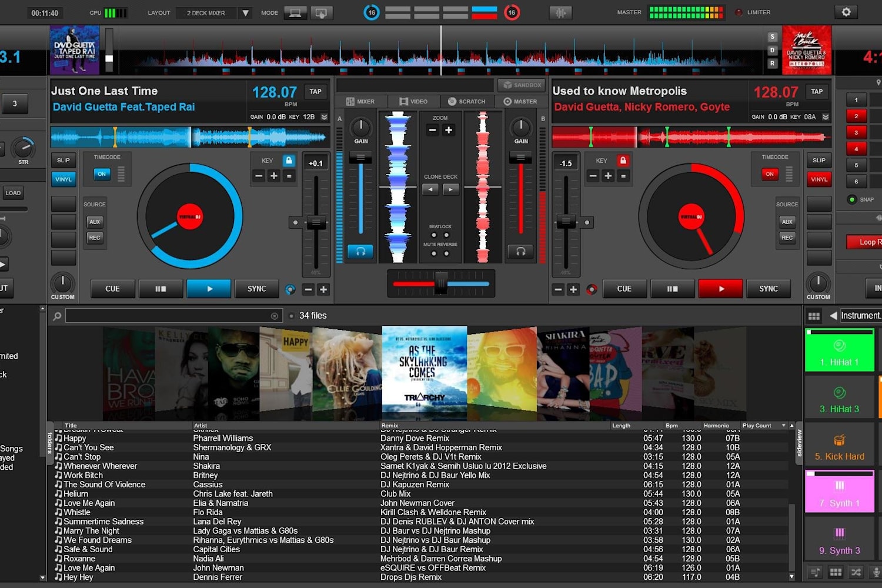Click left deck SYNC button
Viewport: 882px width, 588px height.
(x=257, y=289)
